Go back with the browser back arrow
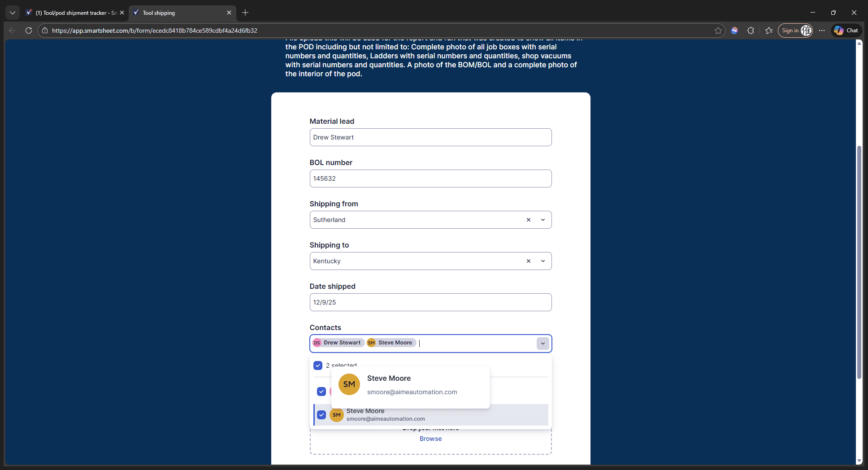Screen dimensions: 868x470 (x=13, y=30)
